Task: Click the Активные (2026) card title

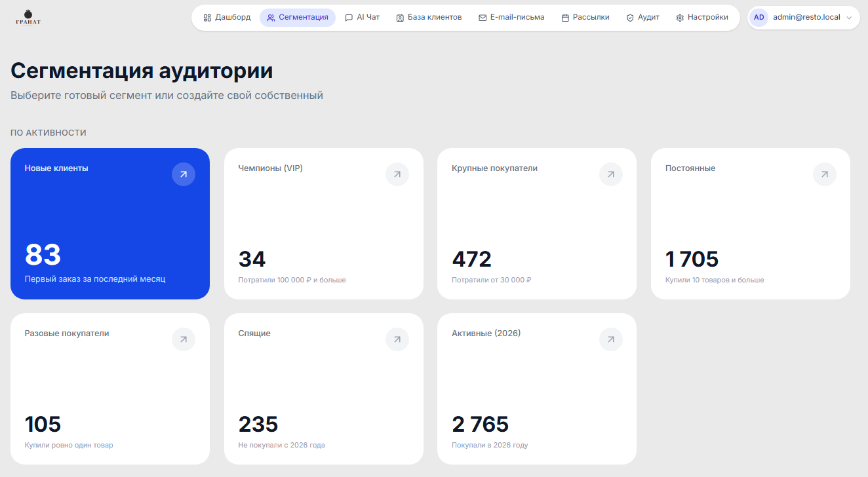Action: [x=486, y=334]
